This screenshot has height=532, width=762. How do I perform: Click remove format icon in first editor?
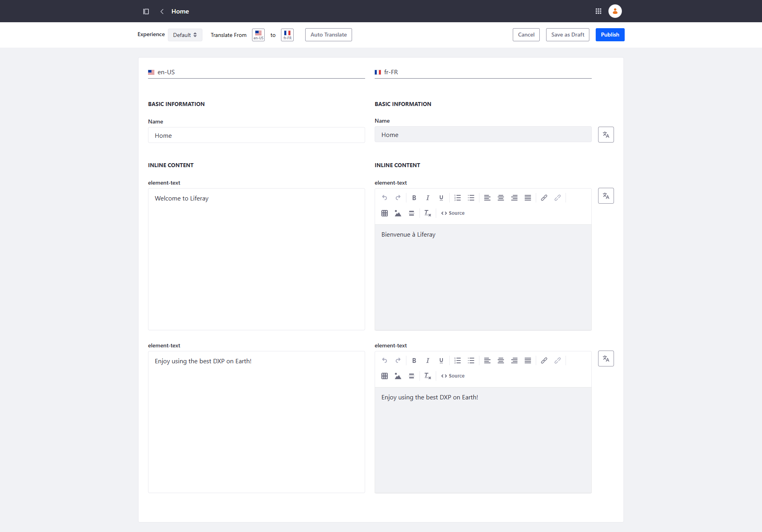[x=427, y=213]
